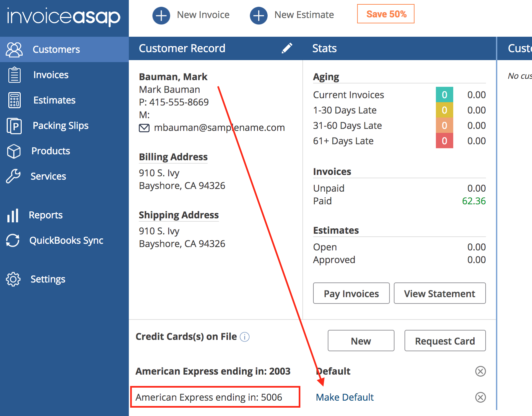Make the card ending in 5006 default
532x416 pixels.
click(345, 397)
